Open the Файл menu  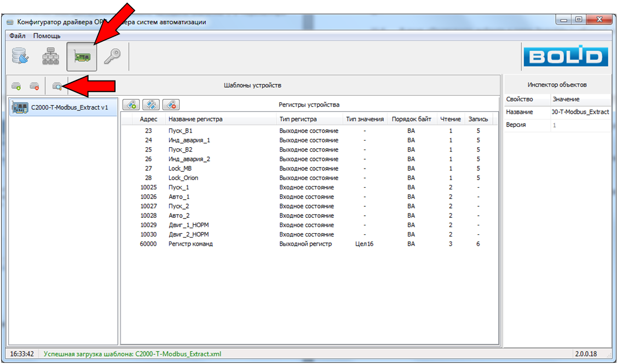[x=18, y=36]
